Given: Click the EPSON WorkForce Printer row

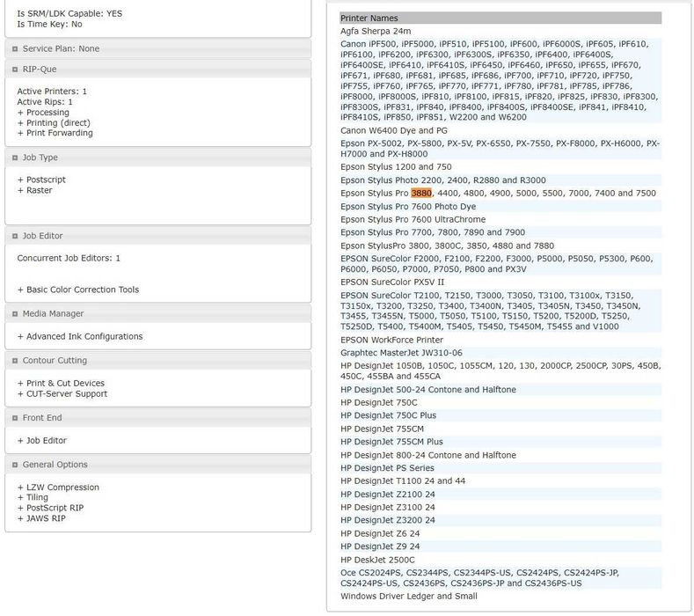Looking at the screenshot, I should click(500, 340).
